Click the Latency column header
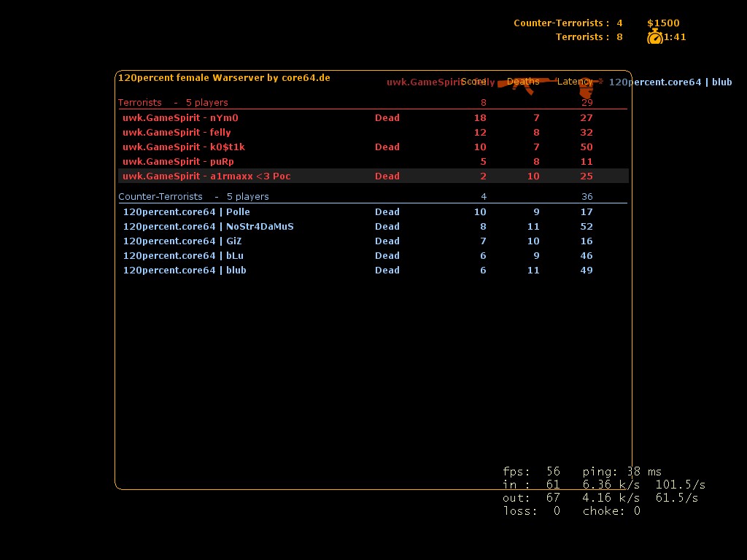This screenshot has width=747, height=560. pyautogui.click(x=573, y=82)
